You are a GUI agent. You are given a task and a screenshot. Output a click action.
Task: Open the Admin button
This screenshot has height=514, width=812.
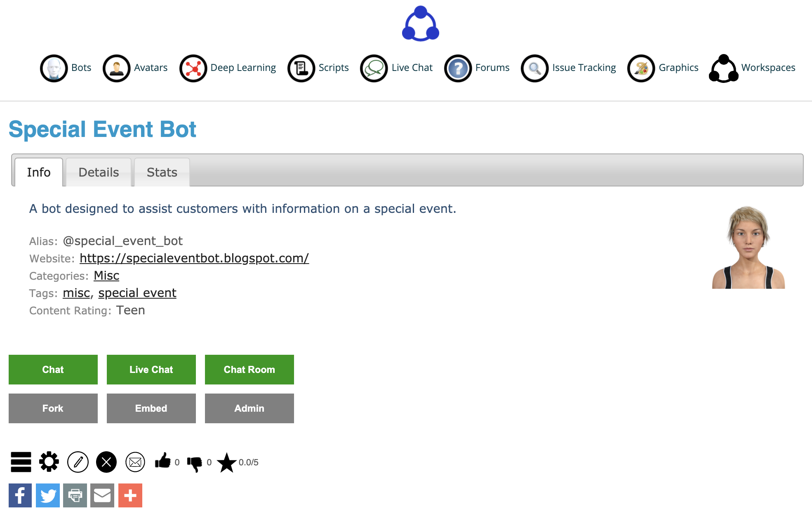click(249, 408)
